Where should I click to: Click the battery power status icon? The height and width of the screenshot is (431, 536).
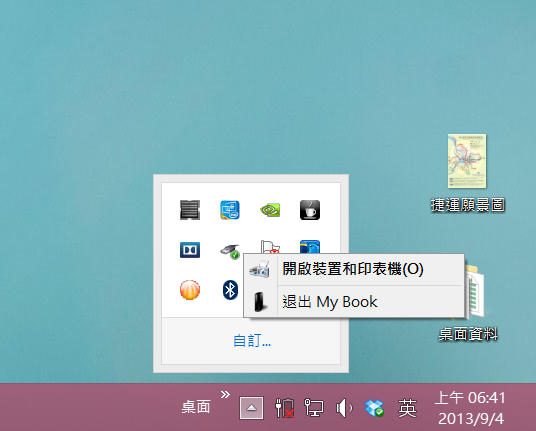click(x=284, y=407)
